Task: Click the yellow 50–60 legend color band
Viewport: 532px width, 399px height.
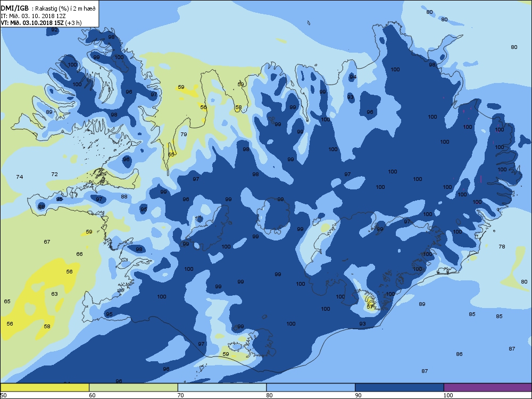Action: click(x=45, y=387)
